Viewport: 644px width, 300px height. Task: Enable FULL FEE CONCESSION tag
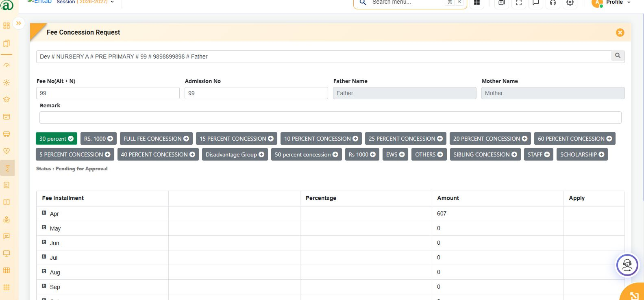point(156,139)
